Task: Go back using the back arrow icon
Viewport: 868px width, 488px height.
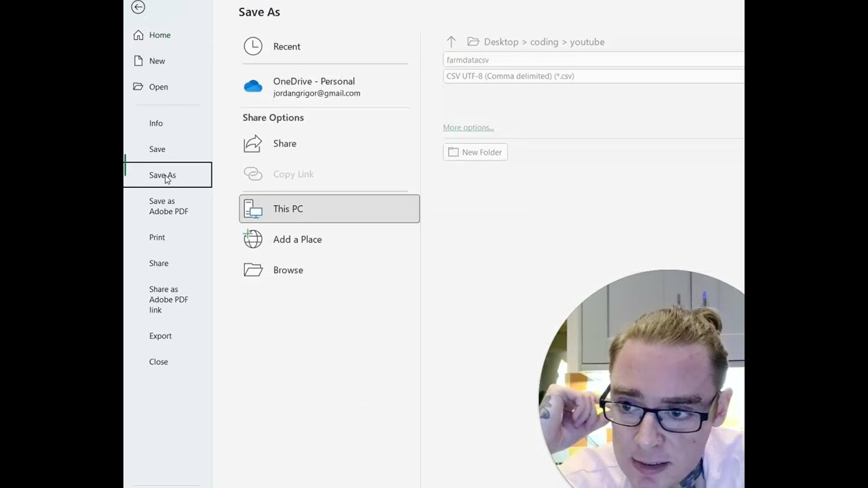Action: tap(138, 7)
